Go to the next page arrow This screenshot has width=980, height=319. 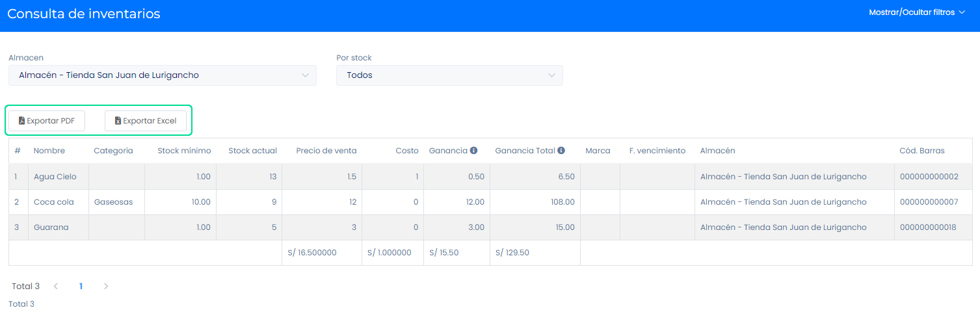coord(106,287)
